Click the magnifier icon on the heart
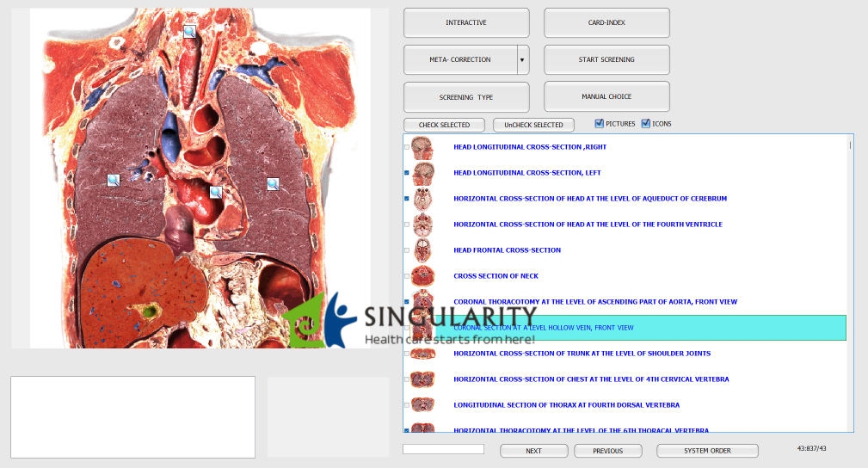 pyautogui.click(x=216, y=192)
